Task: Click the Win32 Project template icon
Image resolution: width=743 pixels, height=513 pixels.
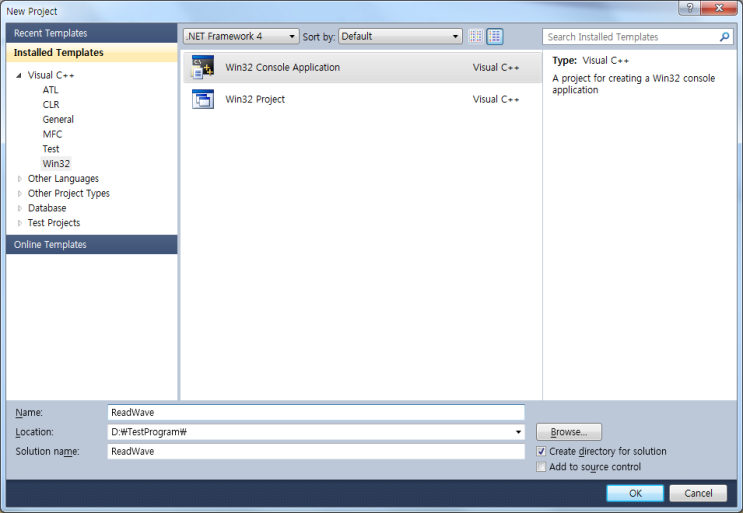Action: pos(203,99)
